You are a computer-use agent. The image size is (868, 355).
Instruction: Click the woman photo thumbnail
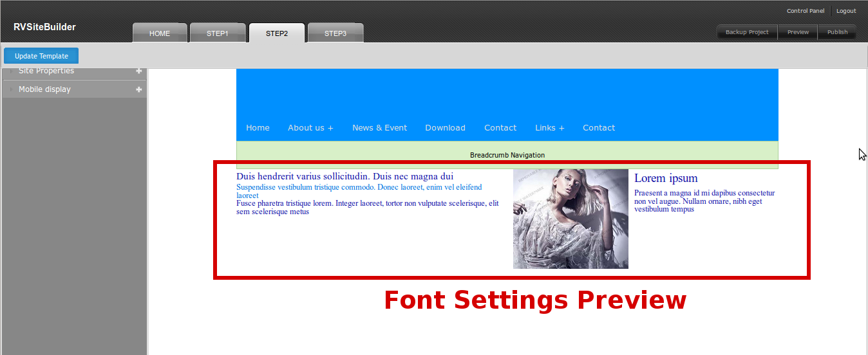point(571,219)
